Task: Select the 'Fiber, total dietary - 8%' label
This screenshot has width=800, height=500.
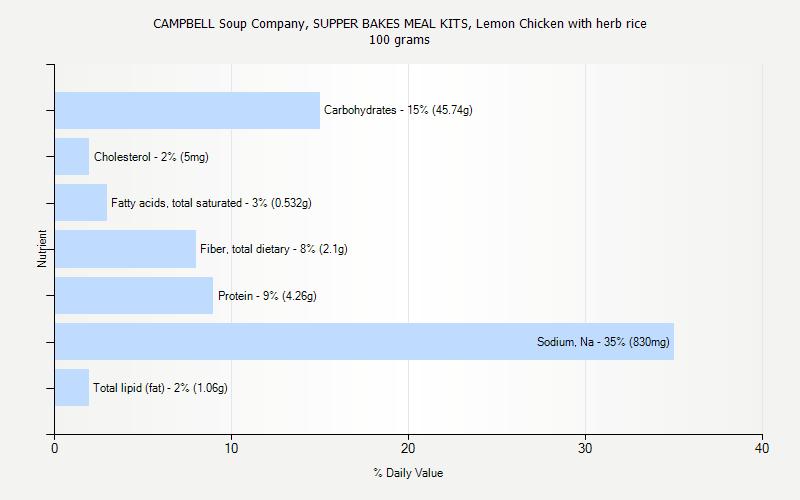Action: tap(274, 249)
